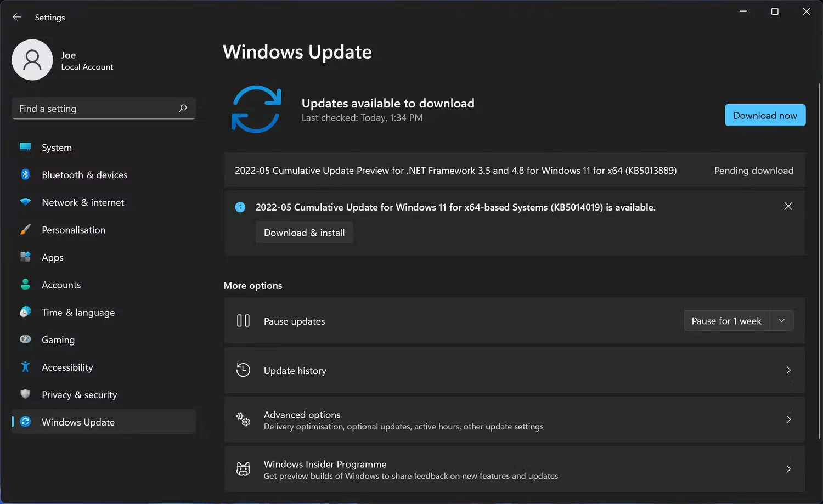Open the System settings category
This screenshot has width=823, height=504.
tap(57, 148)
